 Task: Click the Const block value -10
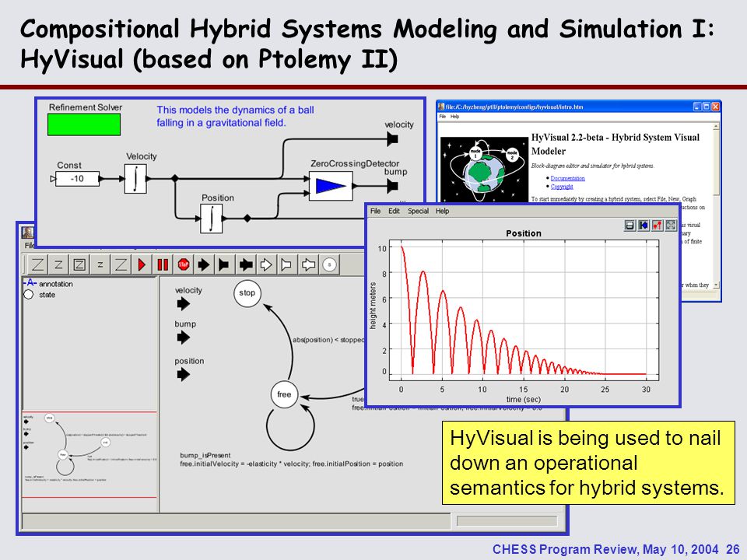tap(77, 179)
